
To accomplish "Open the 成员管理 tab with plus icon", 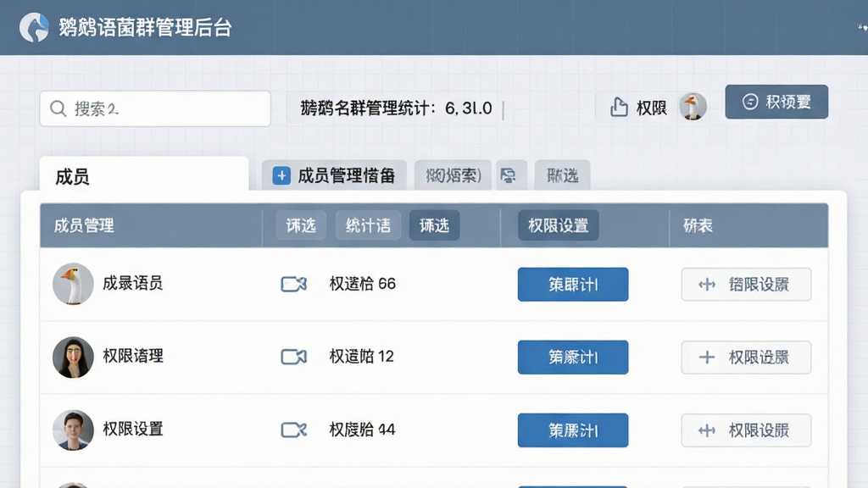I will click(x=334, y=175).
